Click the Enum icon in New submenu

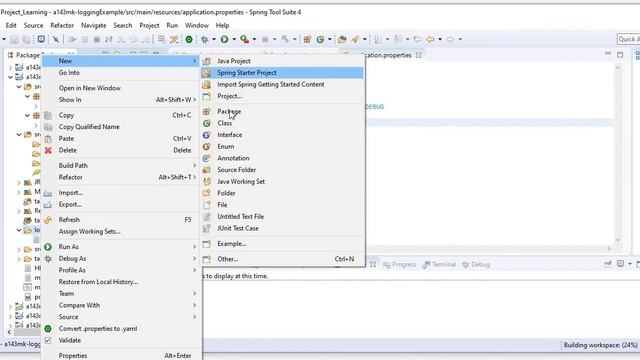click(207, 146)
